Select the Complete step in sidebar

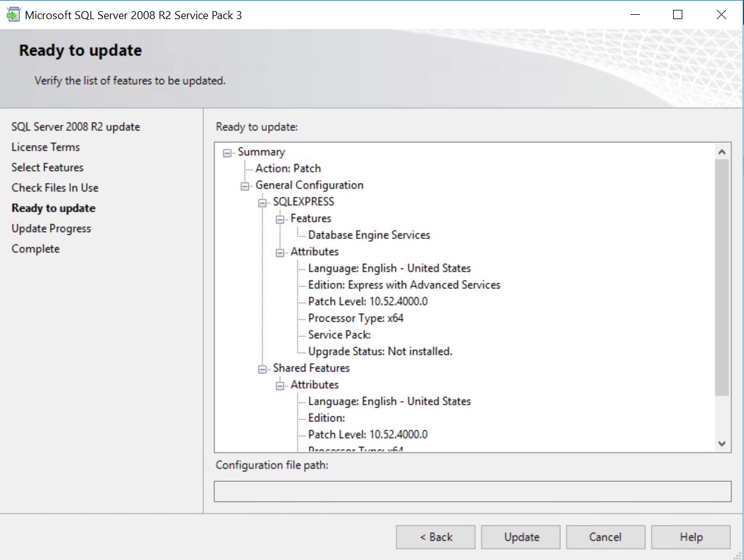click(x=36, y=249)
